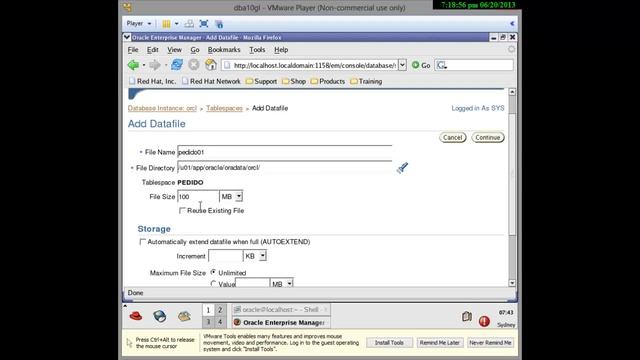This screenshot has height=360, width=640.
Task: Click the scrollbar up arrow
Action: [512, 92]
